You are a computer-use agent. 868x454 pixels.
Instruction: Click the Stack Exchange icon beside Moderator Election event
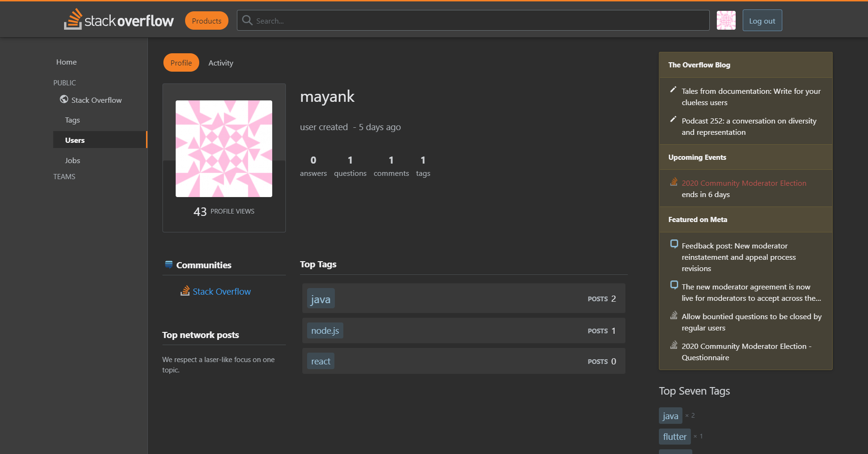click(673, 182)
